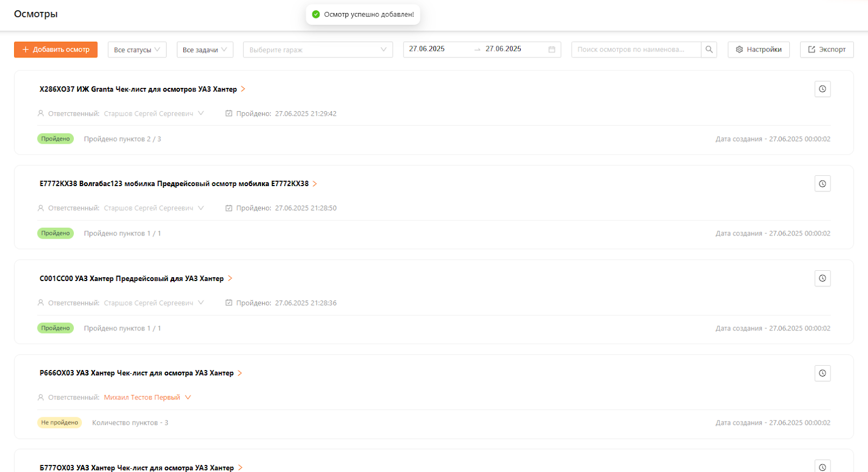Image resolution: width=868 pixels, height=472 pixels.
Task: Click clock icon on С001СС00 inspection card
Action: pyautogui.click(x=822, y=278)
